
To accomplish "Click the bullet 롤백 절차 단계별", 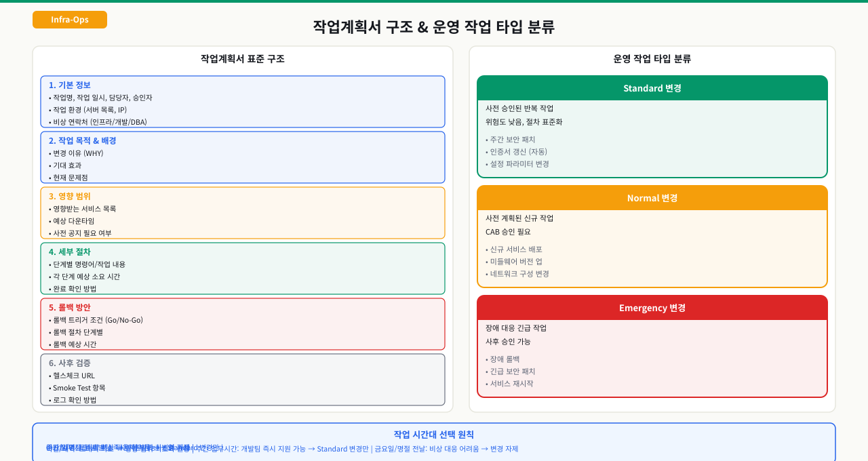I will (x=76, y=332).
